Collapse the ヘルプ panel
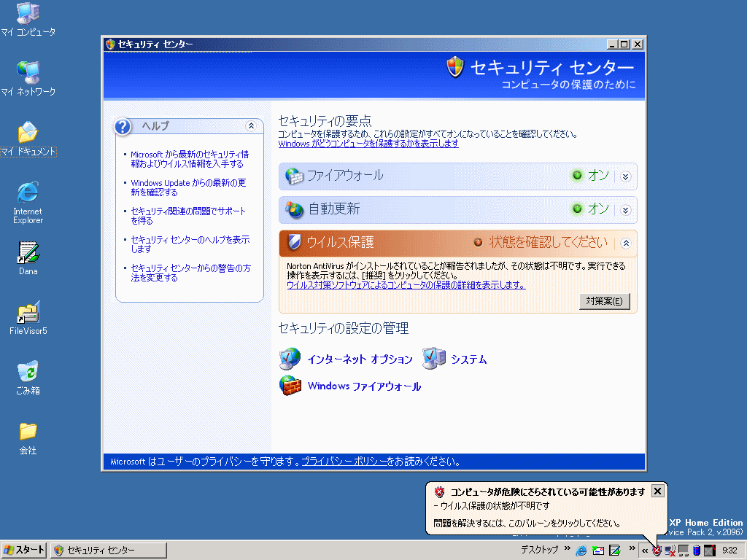Image resolution: width=747 pixels, height=560 pixels. coord(251,126)
